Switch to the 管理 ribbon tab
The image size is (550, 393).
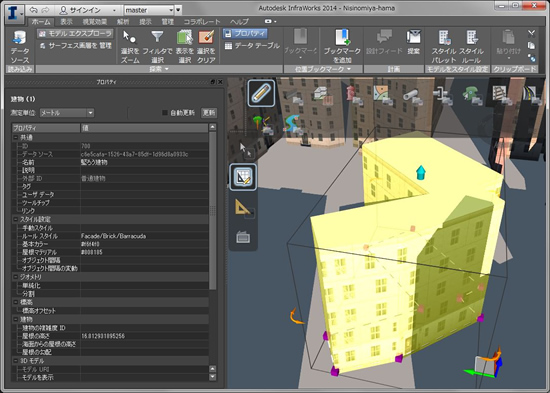[167, 22]
